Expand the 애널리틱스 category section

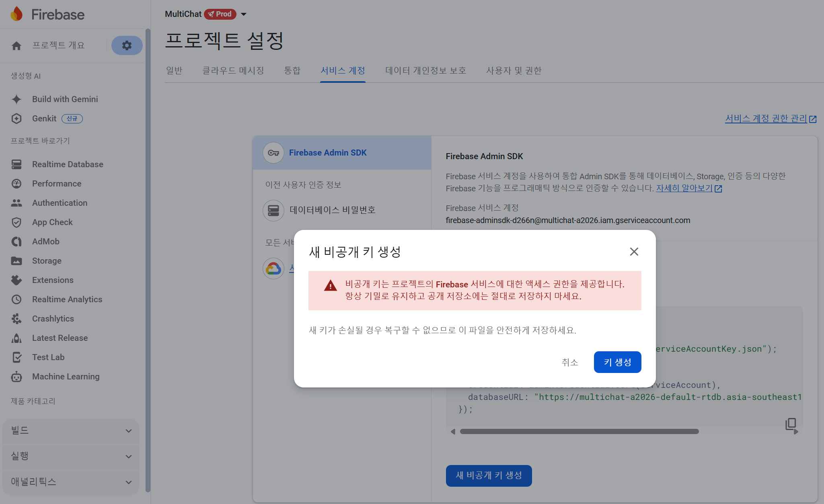[71, 482]
